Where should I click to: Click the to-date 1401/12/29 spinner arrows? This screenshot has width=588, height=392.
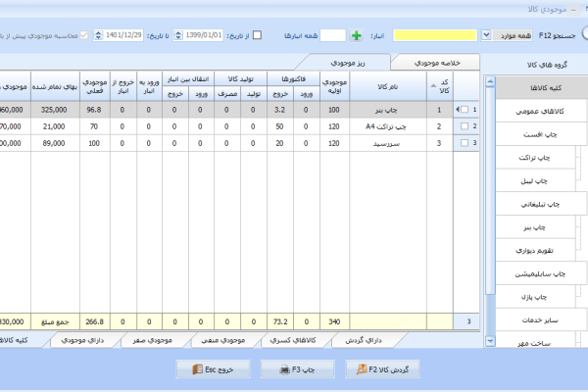[x=98, y=35]
